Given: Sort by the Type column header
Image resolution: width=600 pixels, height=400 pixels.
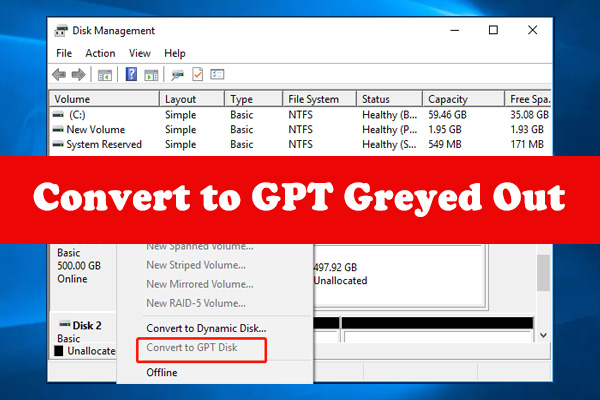Looking at the screenshot, I should pyautogui.click(x=254, y=99).
